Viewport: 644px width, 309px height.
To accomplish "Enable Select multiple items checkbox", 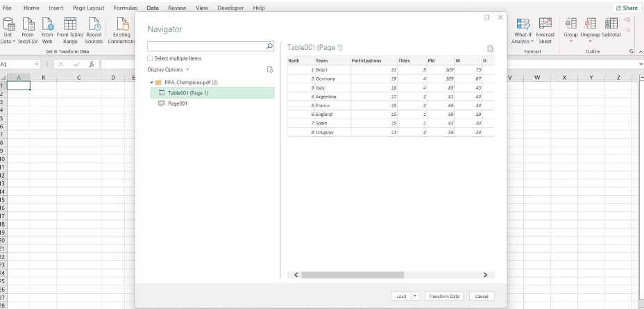I will pos(150,58).
